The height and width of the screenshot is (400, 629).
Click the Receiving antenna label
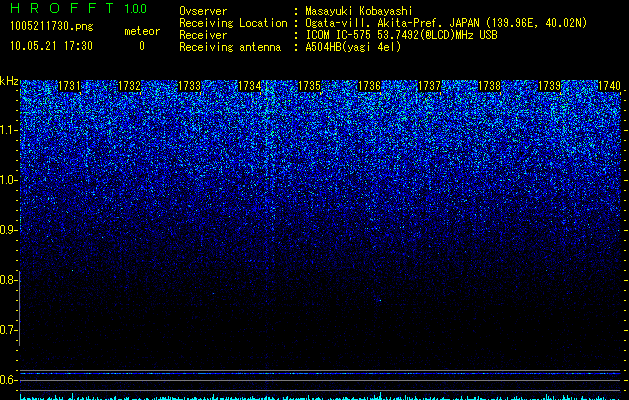(x=230, y=47)
